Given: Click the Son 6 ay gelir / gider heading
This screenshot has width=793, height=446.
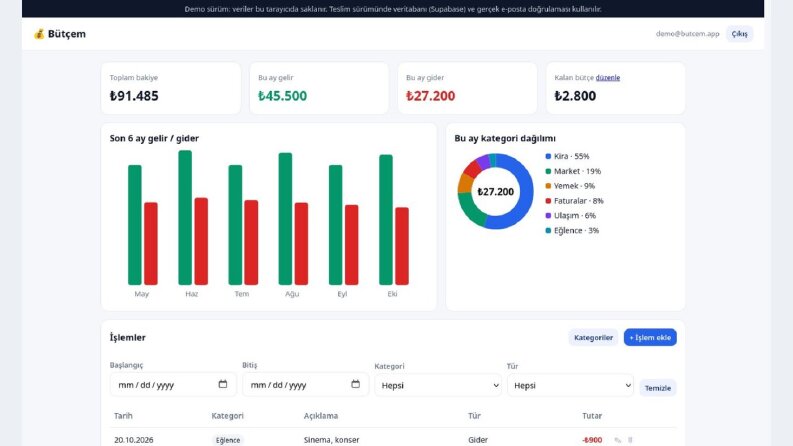Looking at the screenshot, I should [154, 139].
